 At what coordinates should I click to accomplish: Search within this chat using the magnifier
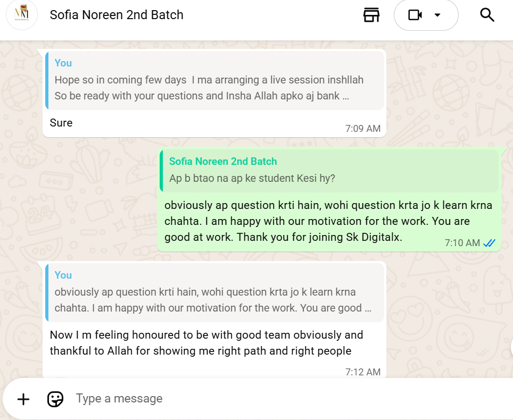pyautogui.click(x=487, y=15)
